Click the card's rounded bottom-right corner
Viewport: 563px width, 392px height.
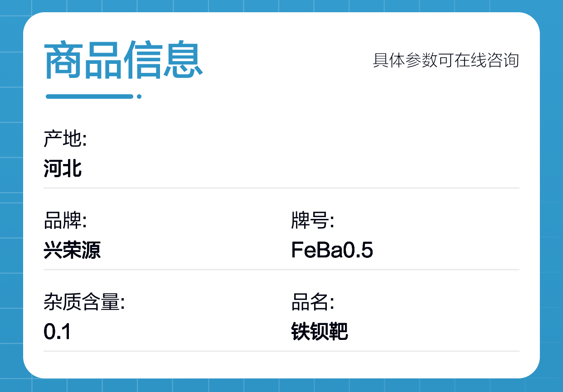pyautogui.click(x=531, y=370)
